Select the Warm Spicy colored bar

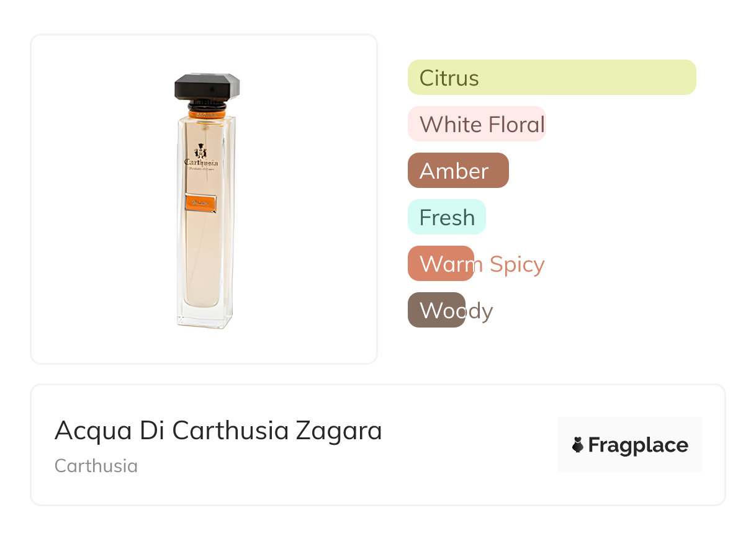[x=441, y=264]
